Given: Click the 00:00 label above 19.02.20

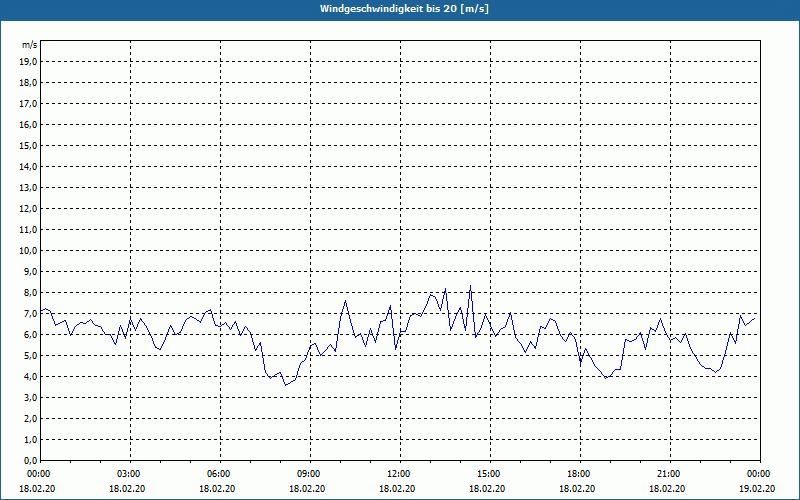Looking at the screenshot, I should [x=760, y=474].
